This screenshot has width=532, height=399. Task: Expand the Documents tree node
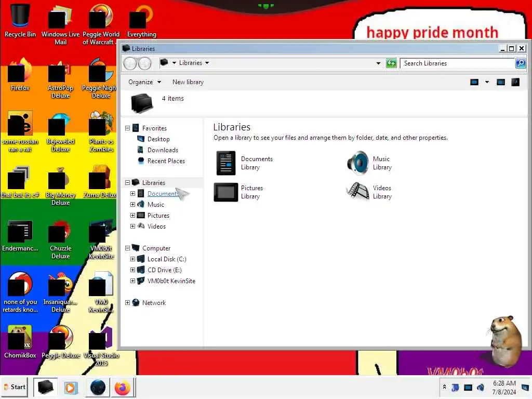(x=132, y=193)
